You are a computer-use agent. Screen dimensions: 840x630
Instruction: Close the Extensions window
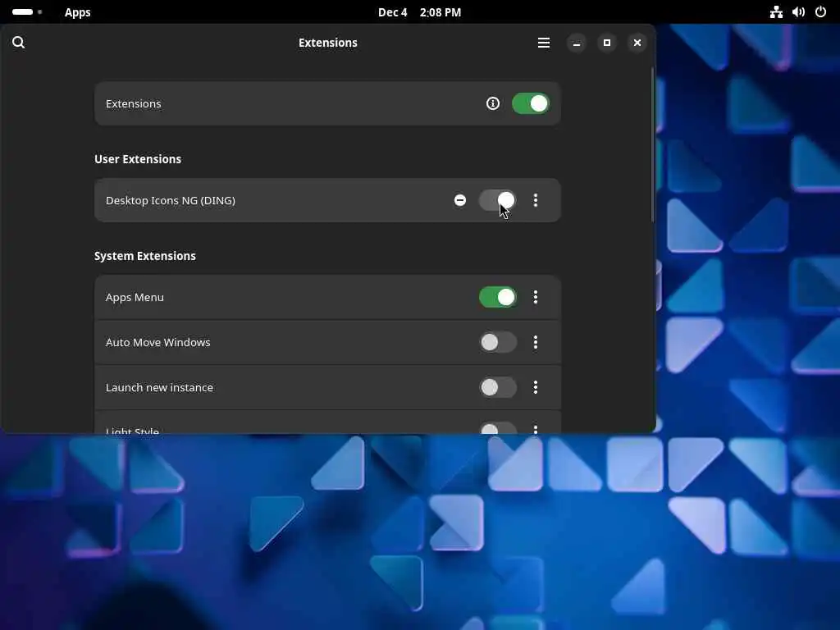pyautogui.click(x=637, y=43)
